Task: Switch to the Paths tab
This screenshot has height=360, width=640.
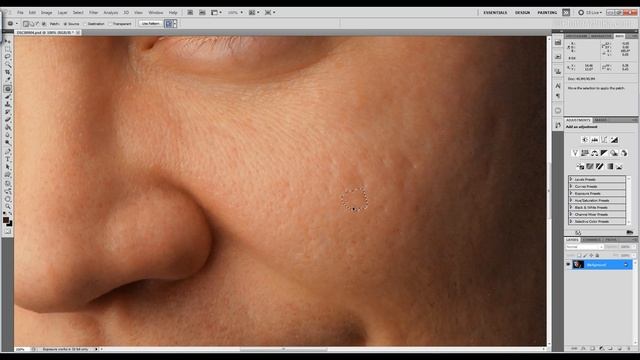Action: (x=611, y=240)
